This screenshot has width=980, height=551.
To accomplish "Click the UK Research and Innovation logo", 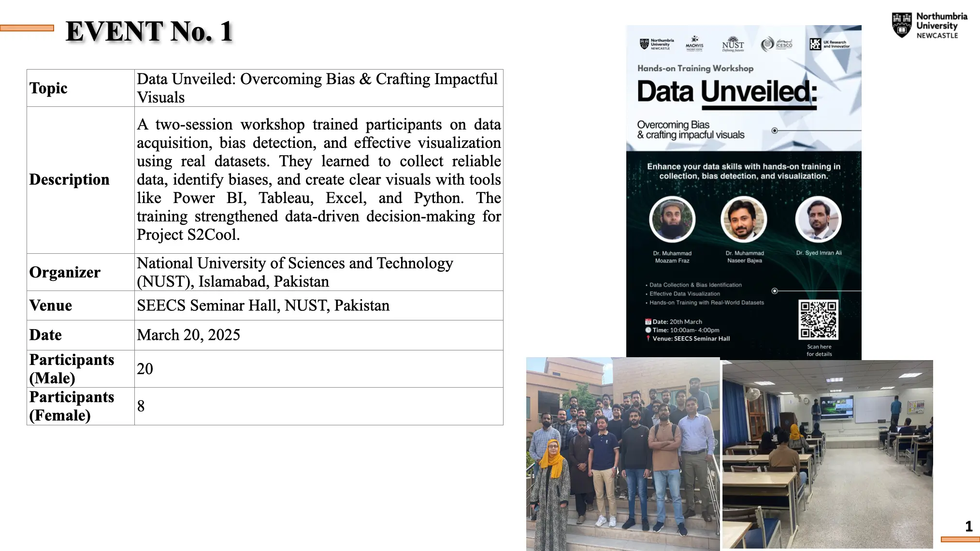I will pos(829,44).
